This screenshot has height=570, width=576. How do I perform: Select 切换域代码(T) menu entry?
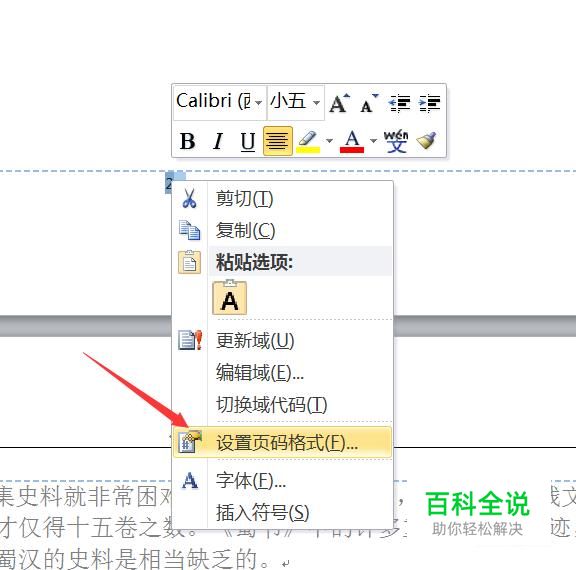pyautogui.click(x=282, y=404)
